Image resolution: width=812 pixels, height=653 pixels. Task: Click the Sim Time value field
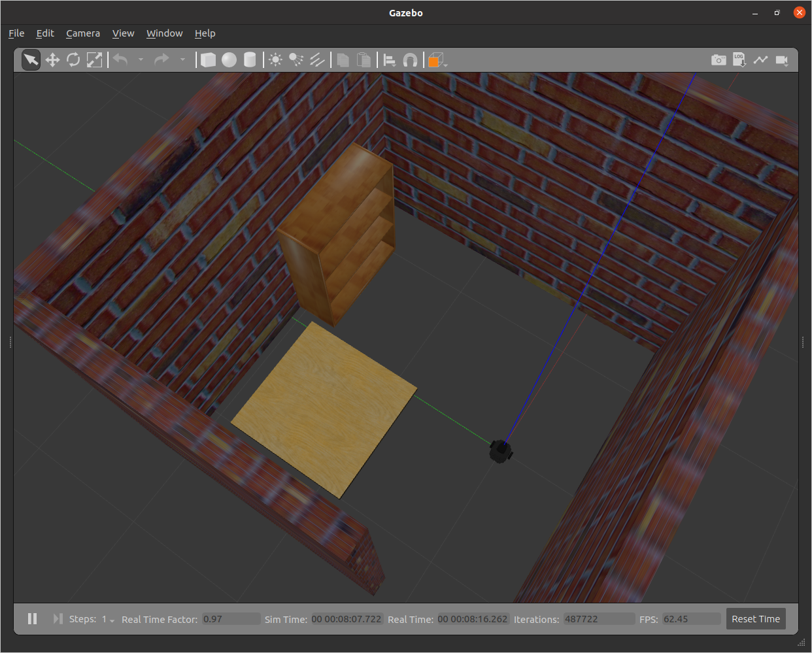click(347, 619)
